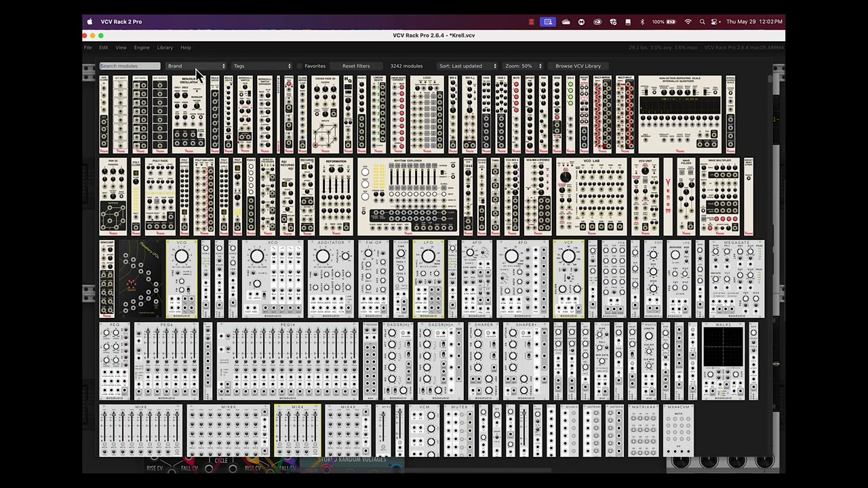Select the DADSR(H)+ module
This screenshot has width=868, height=488.
(x=440, y=361)
